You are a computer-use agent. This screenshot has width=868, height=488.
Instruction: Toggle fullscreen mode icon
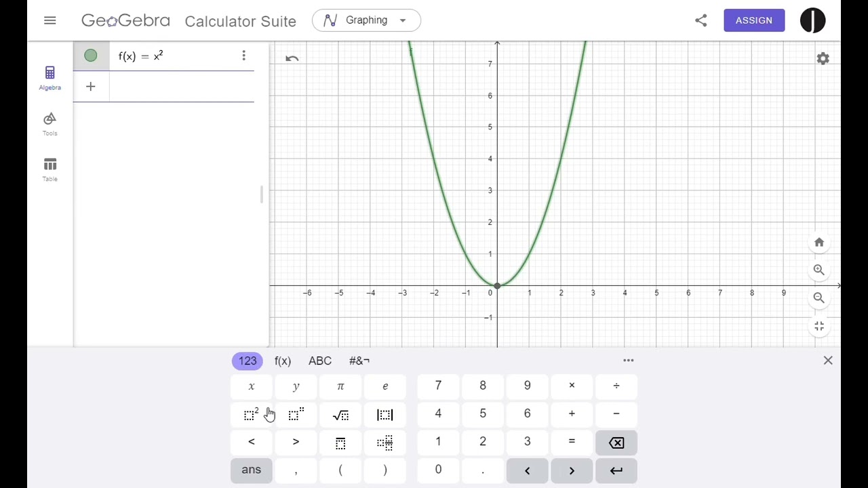(818, 326)
